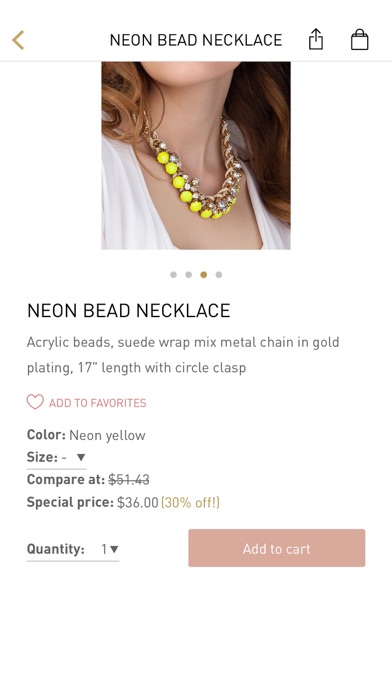Expand the Size dropdown arrow

(x=81, y=457)
